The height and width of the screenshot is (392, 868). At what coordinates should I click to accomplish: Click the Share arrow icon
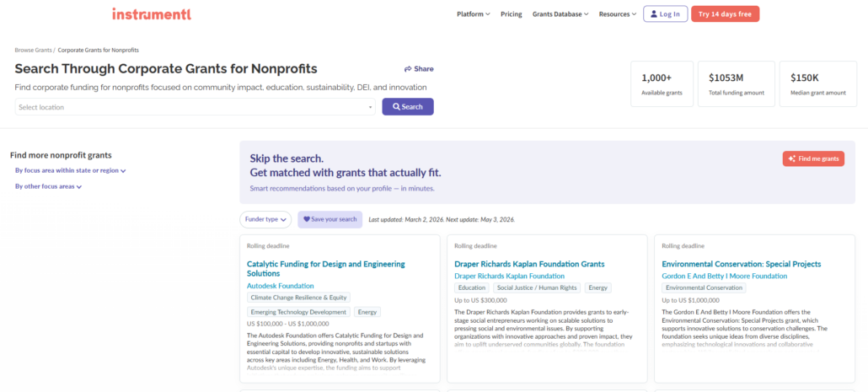[x=408, y=69]
